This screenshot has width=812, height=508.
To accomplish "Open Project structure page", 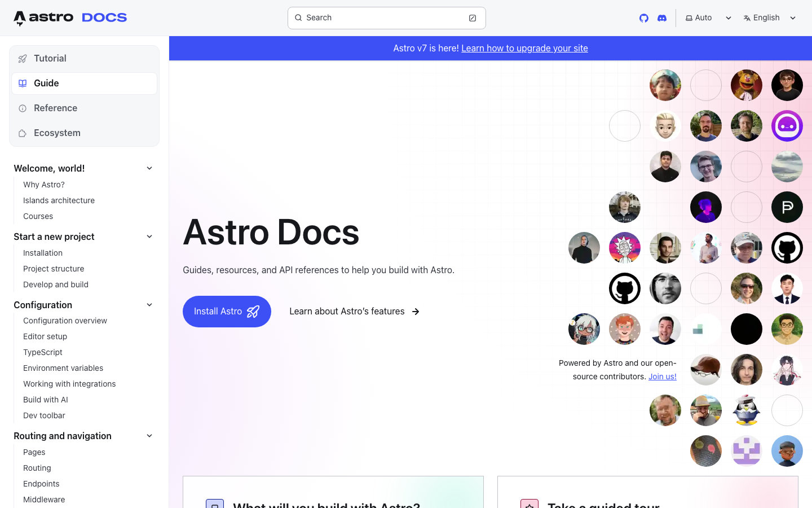I will point(54,269).
